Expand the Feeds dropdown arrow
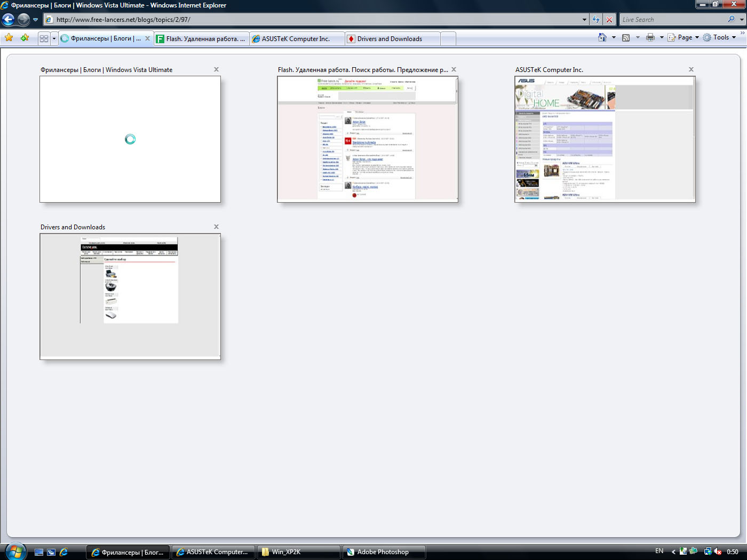Screen dimensions: 747x560 pos(638,37)
